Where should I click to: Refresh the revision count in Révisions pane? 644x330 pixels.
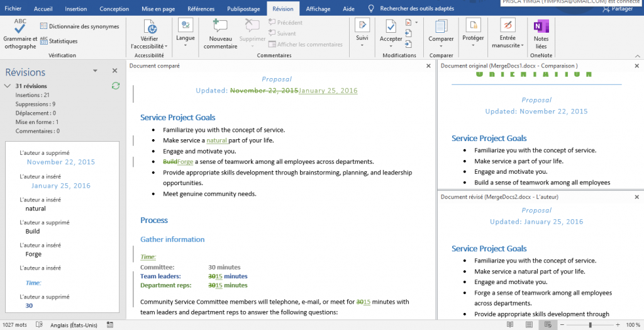pyautogui.click(x=115, y=86)
